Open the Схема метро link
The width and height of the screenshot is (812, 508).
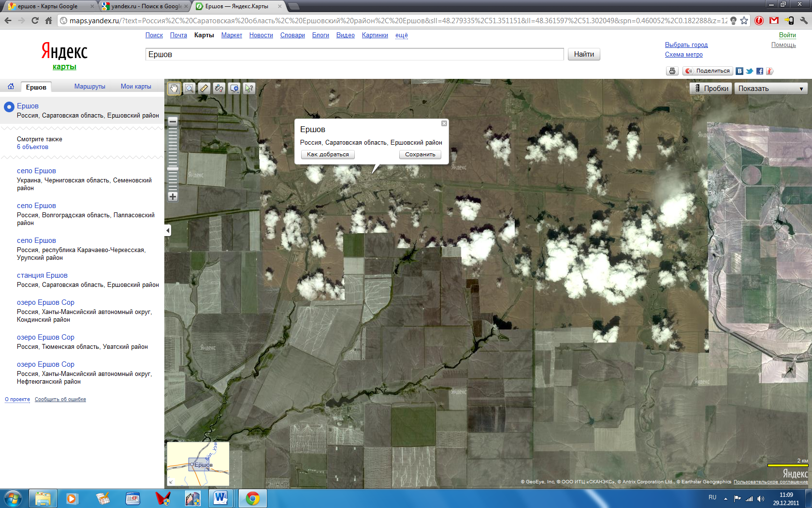pyautogui.click(x=684, y=55)
